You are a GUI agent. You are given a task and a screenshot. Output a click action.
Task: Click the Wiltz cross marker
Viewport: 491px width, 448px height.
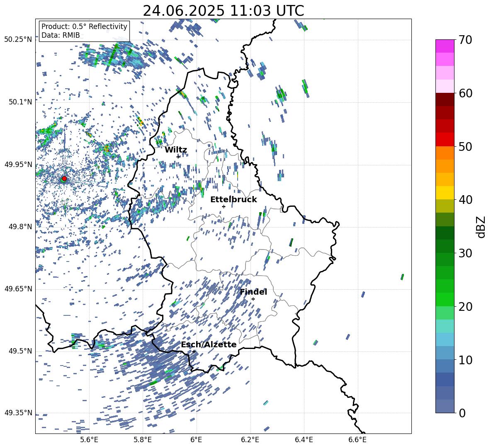pos(178,157)
